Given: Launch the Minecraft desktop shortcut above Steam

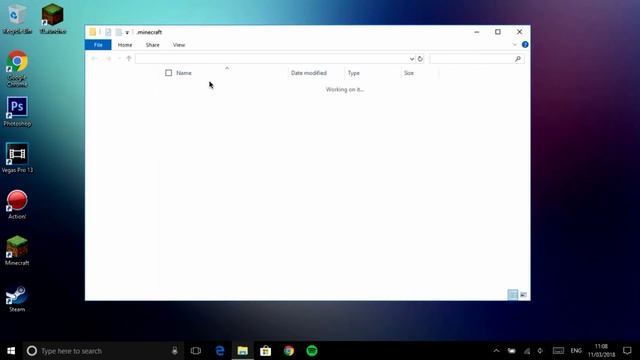Looking at the screenshot, I should tap(17, 251).
